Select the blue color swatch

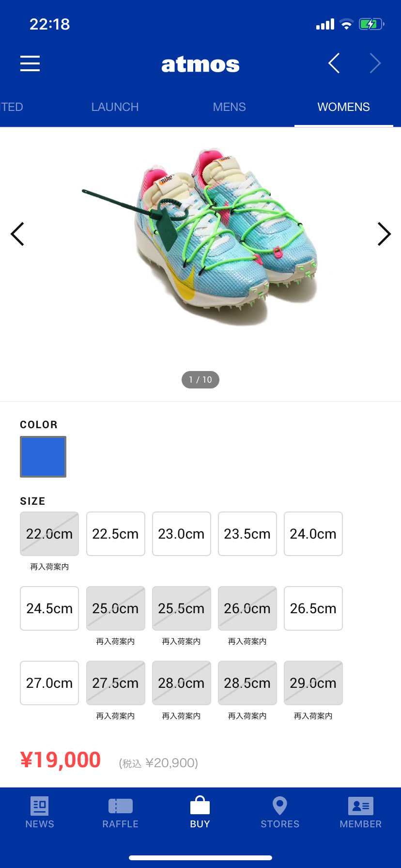tap(43, 457)
